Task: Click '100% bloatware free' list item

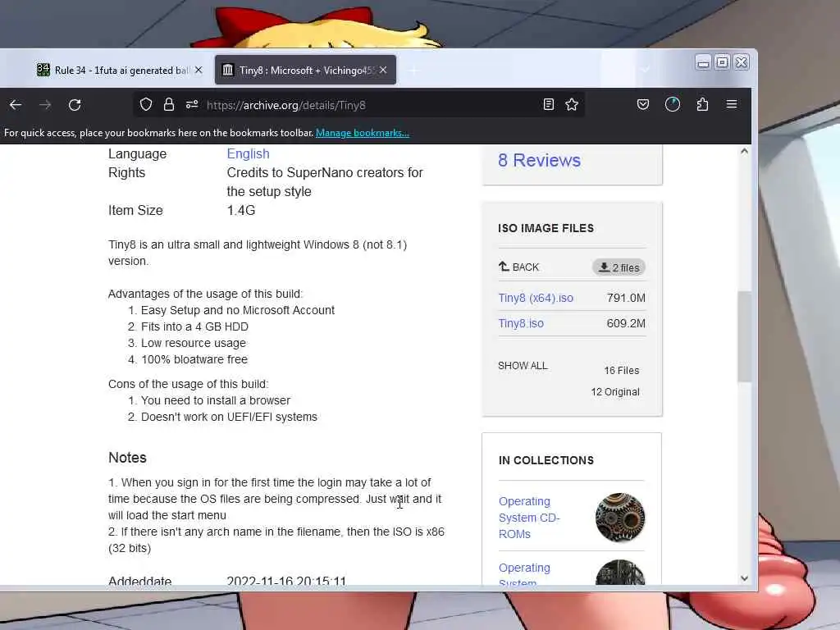Action: pos(194,359)
